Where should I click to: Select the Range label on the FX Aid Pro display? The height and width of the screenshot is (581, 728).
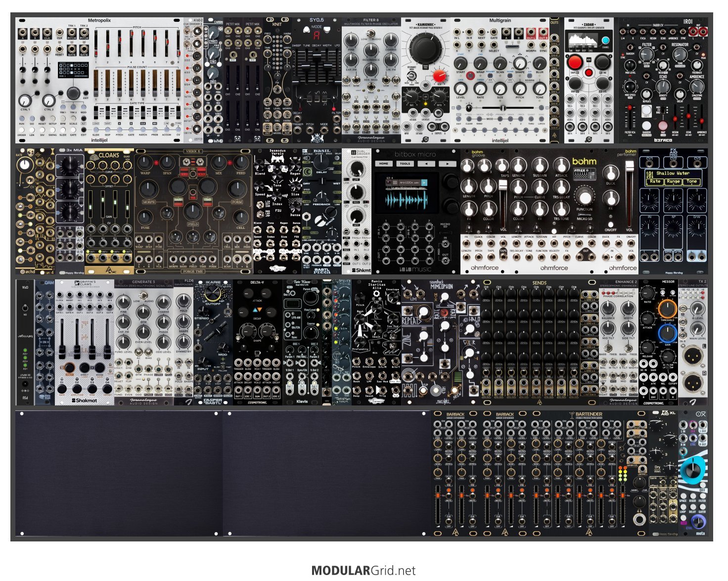pos(673,181)
